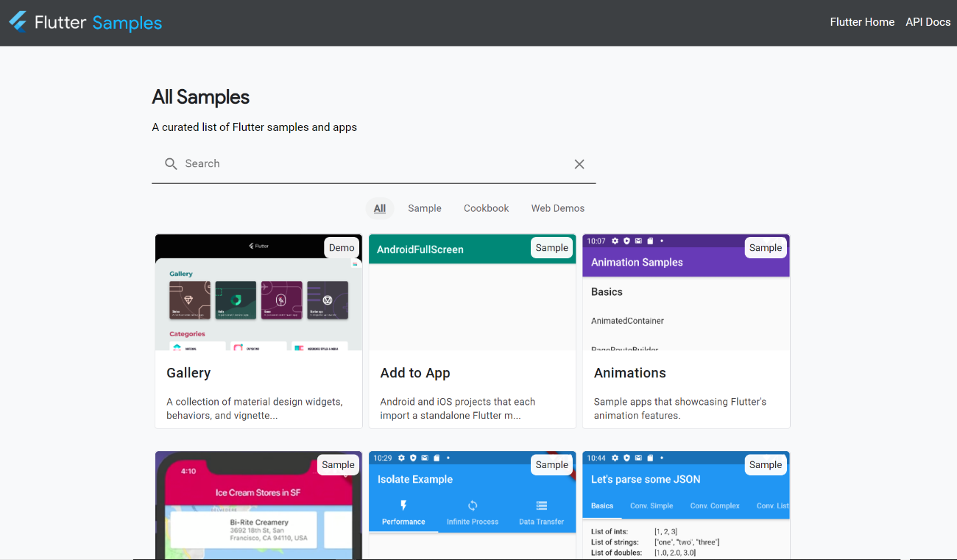Click the Flutter Samples title
Image resolution: width=957 pixels, height=560 pixels.
[x=98, y=23]
